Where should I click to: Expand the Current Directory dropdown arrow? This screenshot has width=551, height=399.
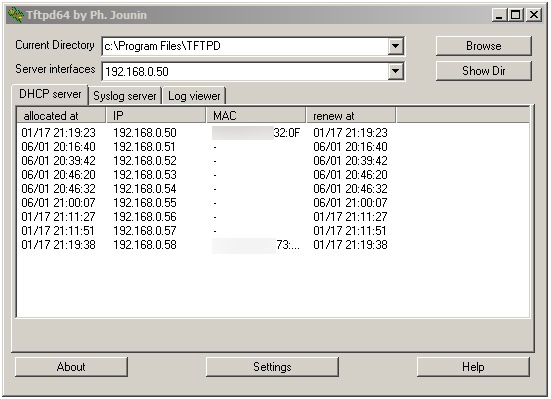click(x=395, y=46)
